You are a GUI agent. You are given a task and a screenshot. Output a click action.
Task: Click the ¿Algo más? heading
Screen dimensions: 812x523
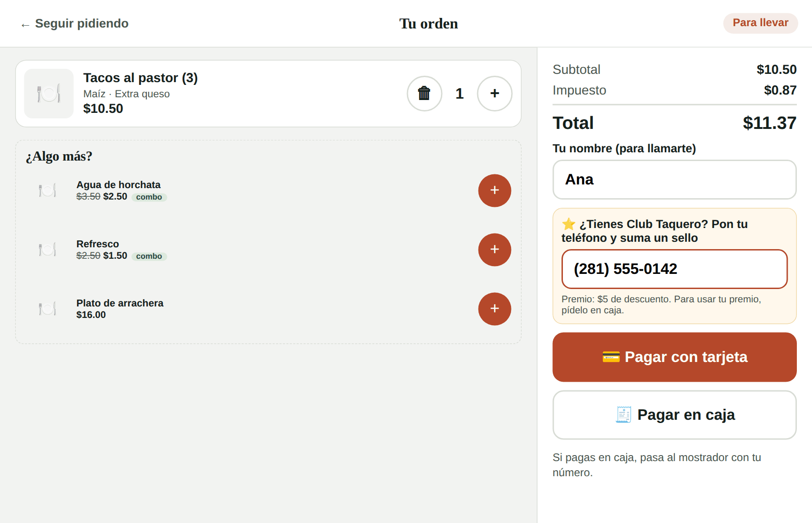pyautogui.click(x=59, y=156)
